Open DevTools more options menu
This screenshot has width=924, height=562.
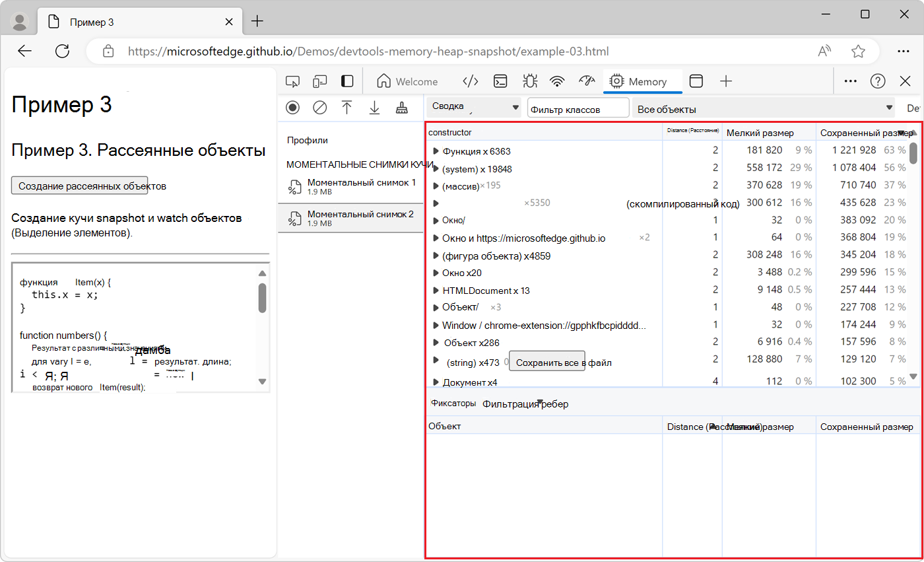[x=851, y=81]
